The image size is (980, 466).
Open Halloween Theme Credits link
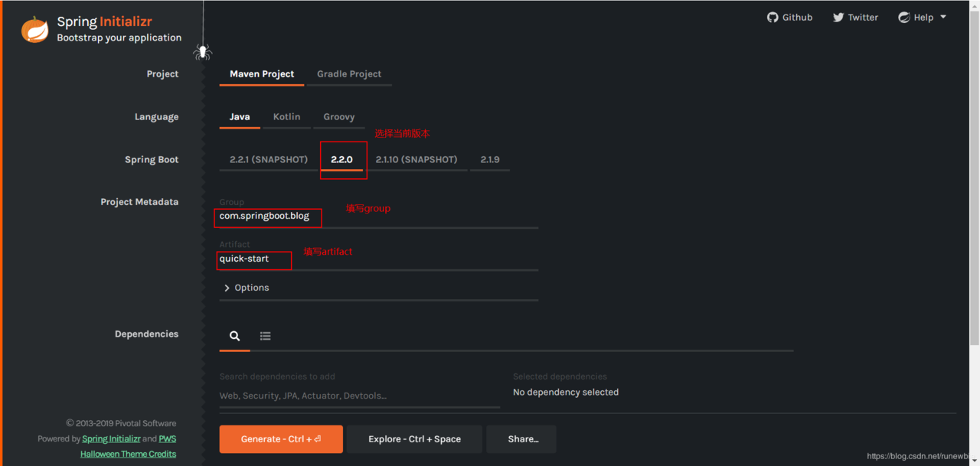point(128,455)
